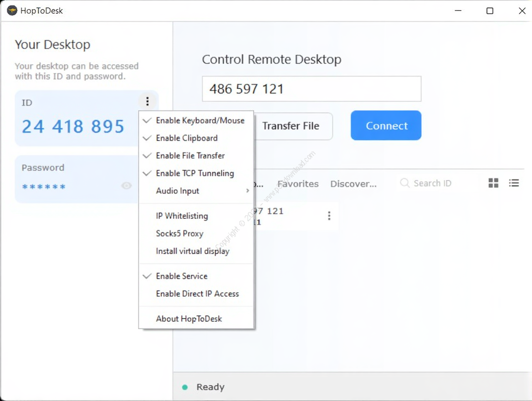Open options for the 486 597 121 session card
Screen dimensions: 532x401
click(x=329, y=216)
